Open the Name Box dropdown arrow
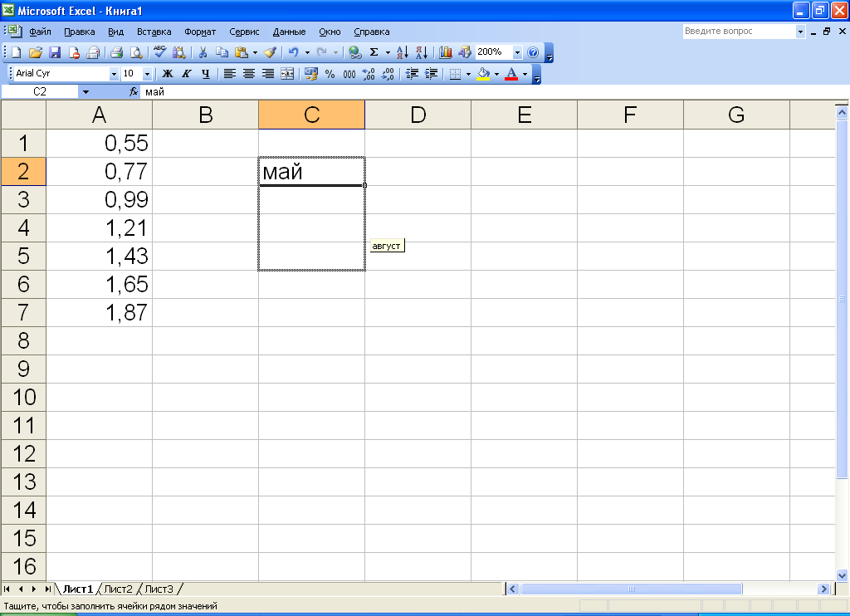Screen dimensions: 850x616 [85, 91]
